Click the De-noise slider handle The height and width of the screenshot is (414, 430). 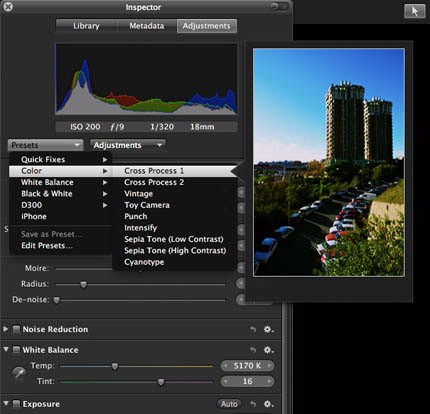tap(57, 300)
